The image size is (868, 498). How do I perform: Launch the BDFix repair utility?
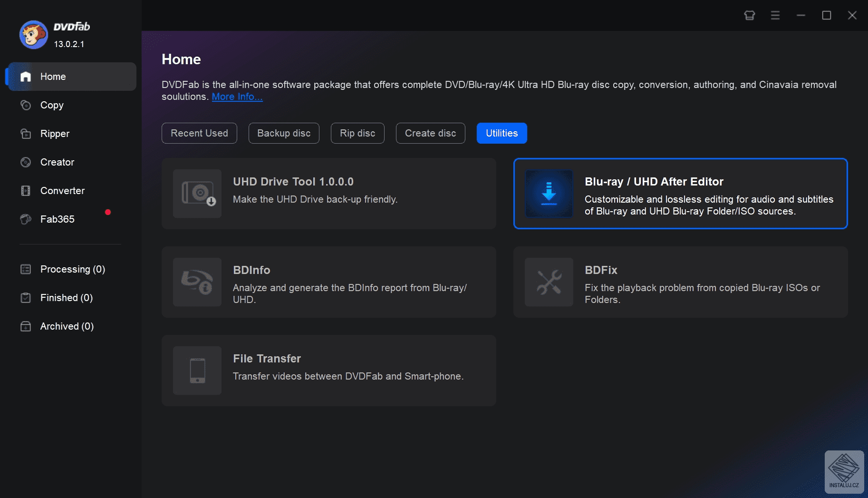tap(680, 282)
